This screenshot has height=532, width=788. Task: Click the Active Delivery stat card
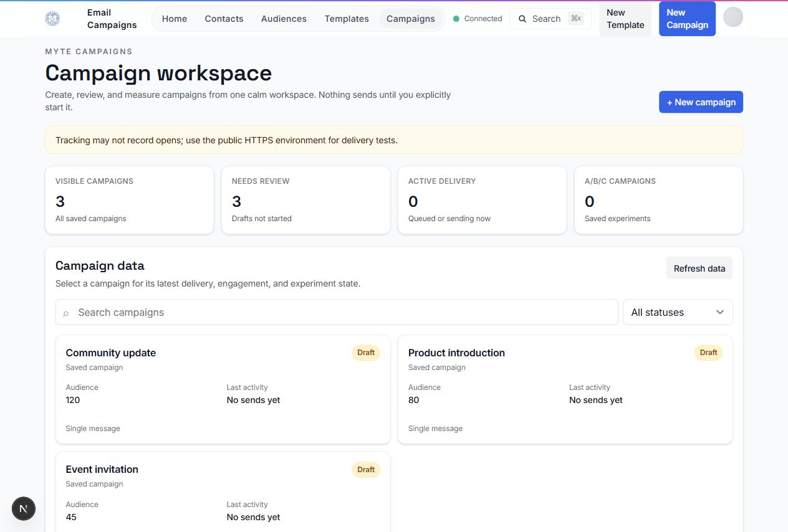tap(482, 200)
